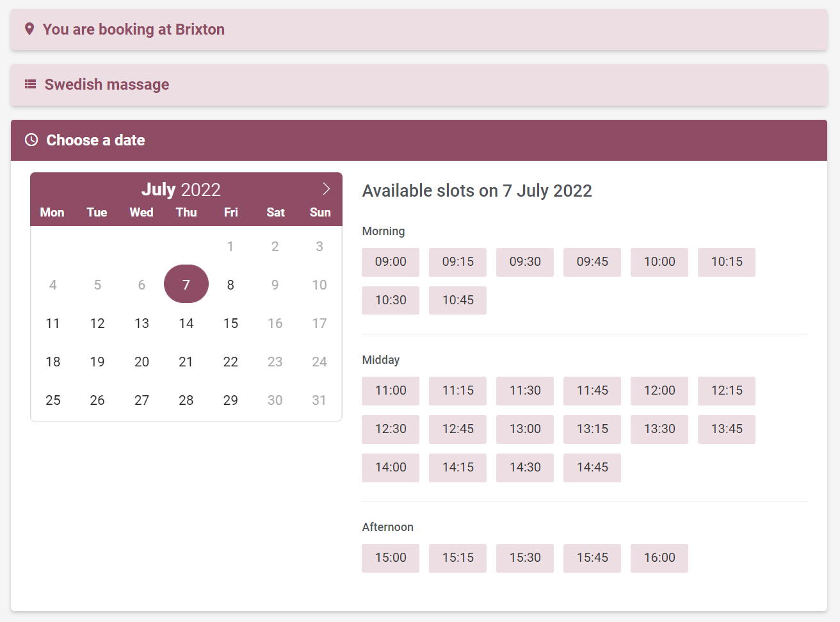Click the Thu weekday column header

[x=186, y=212]
